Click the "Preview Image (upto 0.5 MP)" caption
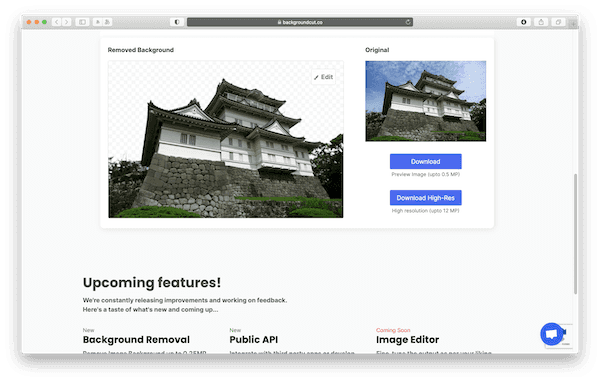Viewport: 600px width, 382px height. click(x=426, y=174)
